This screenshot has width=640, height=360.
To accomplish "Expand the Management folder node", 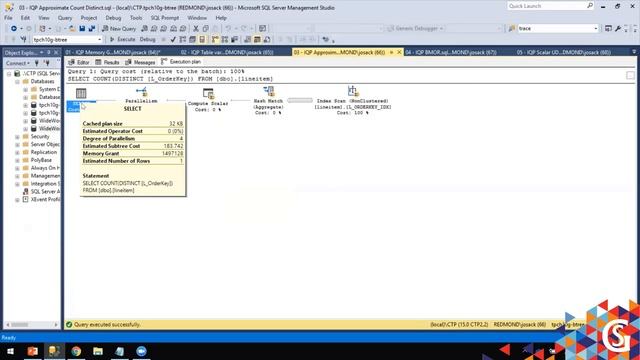I will [17, 176].
